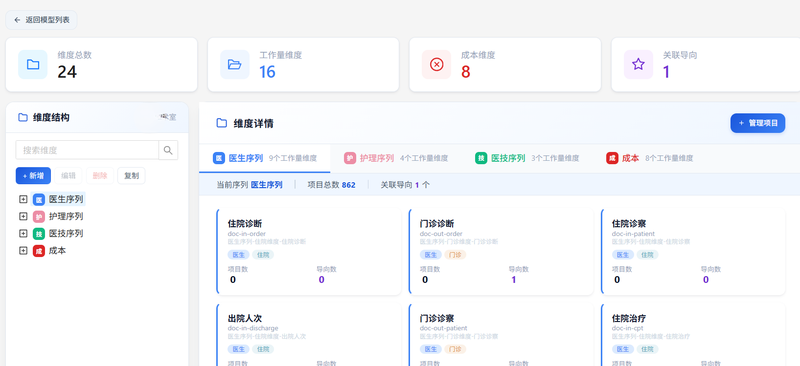Open the 住院诊察 dimension card title
Screen dimensions: 800x366
pyautogui.click(x=629, y=224)
